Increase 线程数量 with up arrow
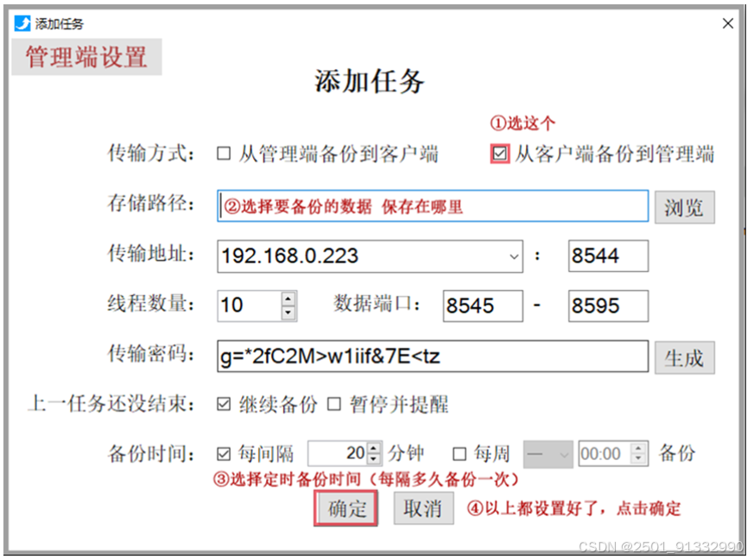 [x=288, y=299]
